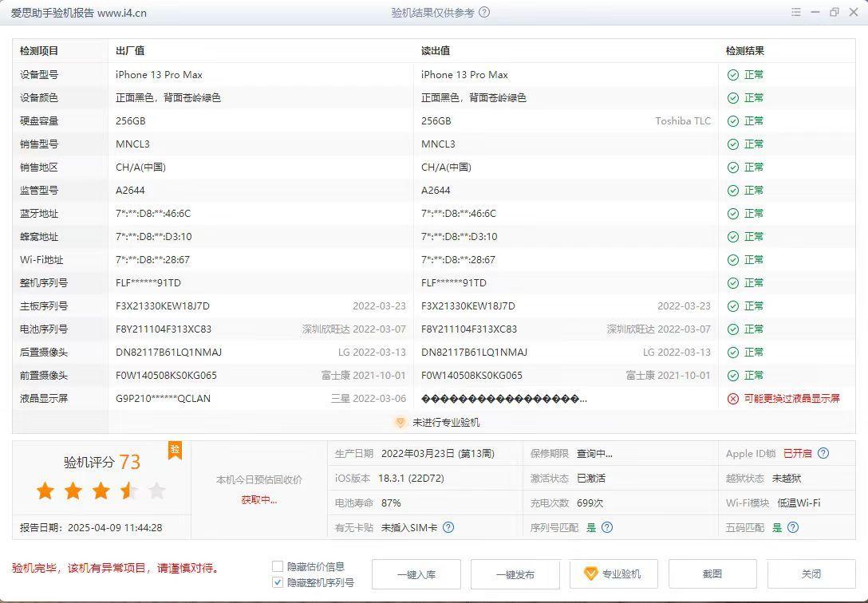Start 专业验机 professional inspection
This screenshot has height=603, width=868.
(614, 574)
